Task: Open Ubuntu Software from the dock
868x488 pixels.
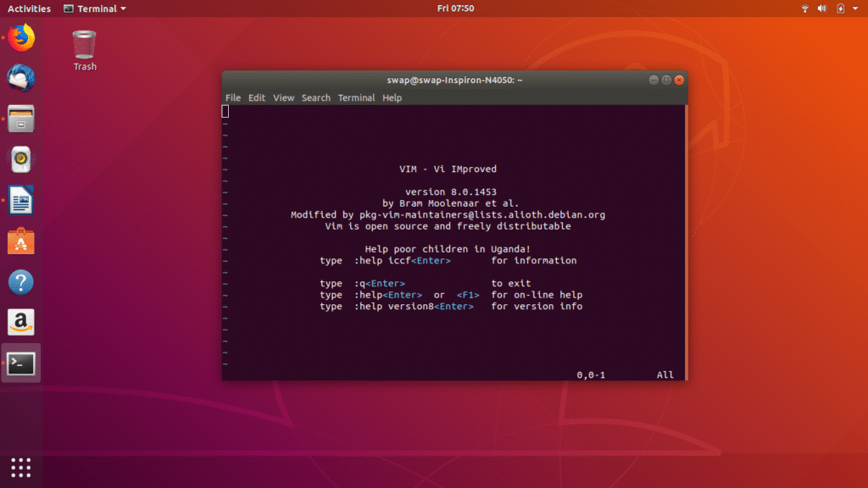Action: pyautogui.click(x=20, y=241)
